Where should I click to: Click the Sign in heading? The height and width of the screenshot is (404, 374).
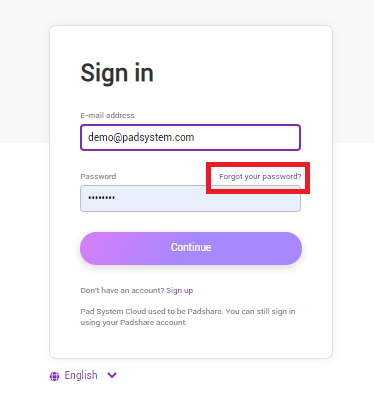click(117, 73)
